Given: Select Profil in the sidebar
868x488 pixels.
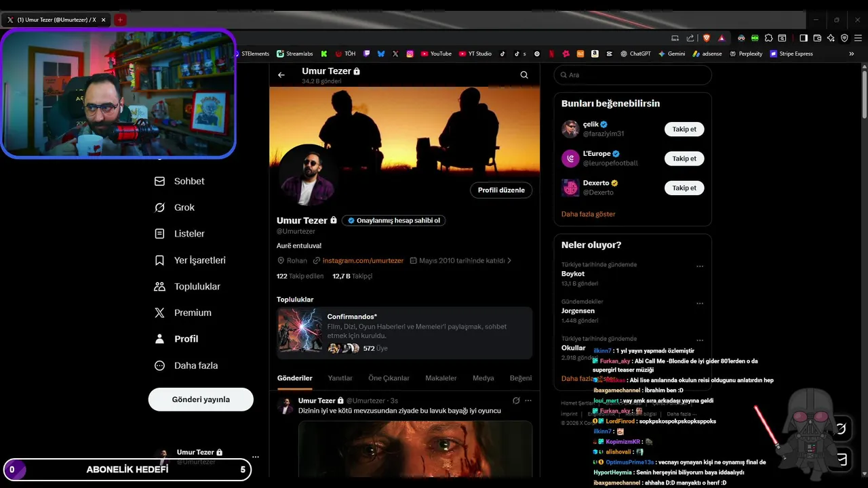Looking at the screenshot, I should coord(177,339).
